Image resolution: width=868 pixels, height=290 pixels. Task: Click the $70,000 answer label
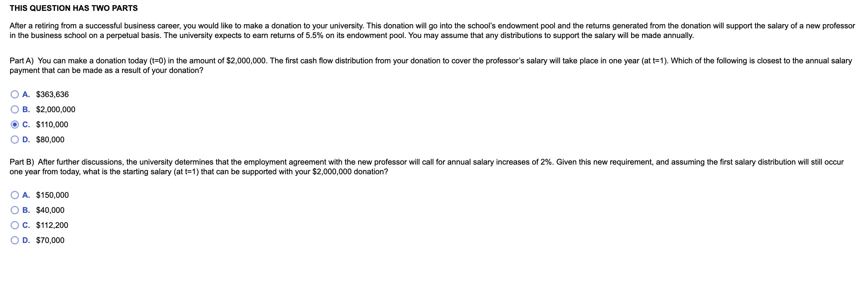click(50, 240)
